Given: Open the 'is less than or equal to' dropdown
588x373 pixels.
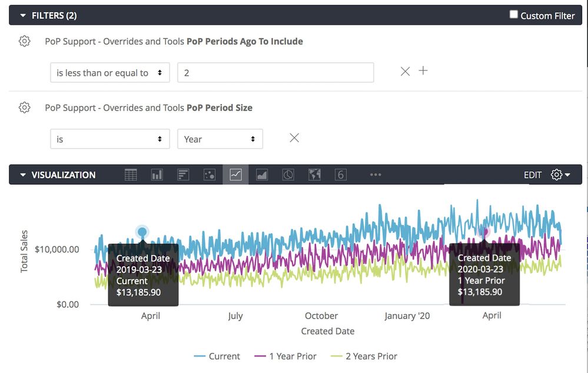Looking at the screenshot, I should [x=110, y=72].
